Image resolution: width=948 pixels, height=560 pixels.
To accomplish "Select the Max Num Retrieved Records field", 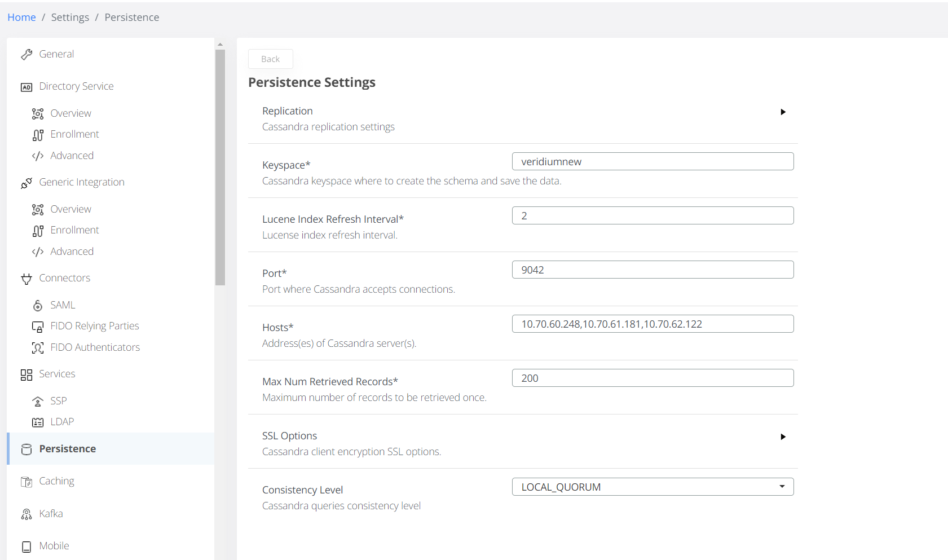I will pos(652,378).
